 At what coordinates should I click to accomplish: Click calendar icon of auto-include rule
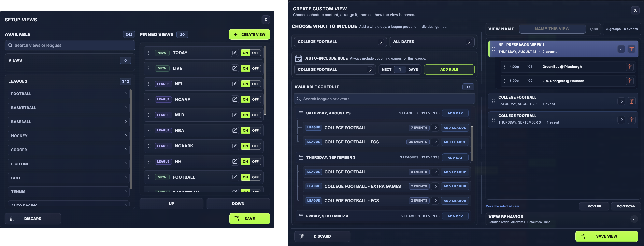coord(299,58)
